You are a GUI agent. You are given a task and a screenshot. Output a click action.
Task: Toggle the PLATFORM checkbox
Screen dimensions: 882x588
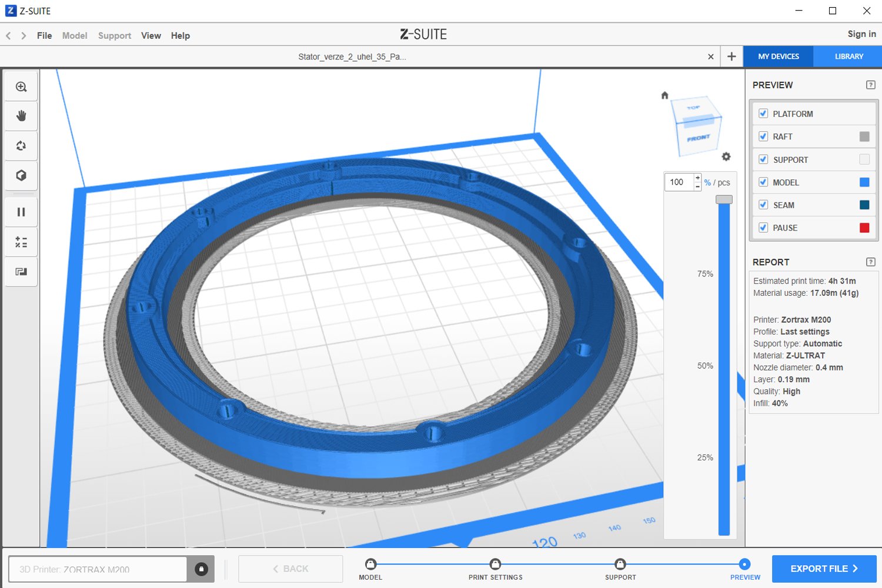tap(763, 113)
